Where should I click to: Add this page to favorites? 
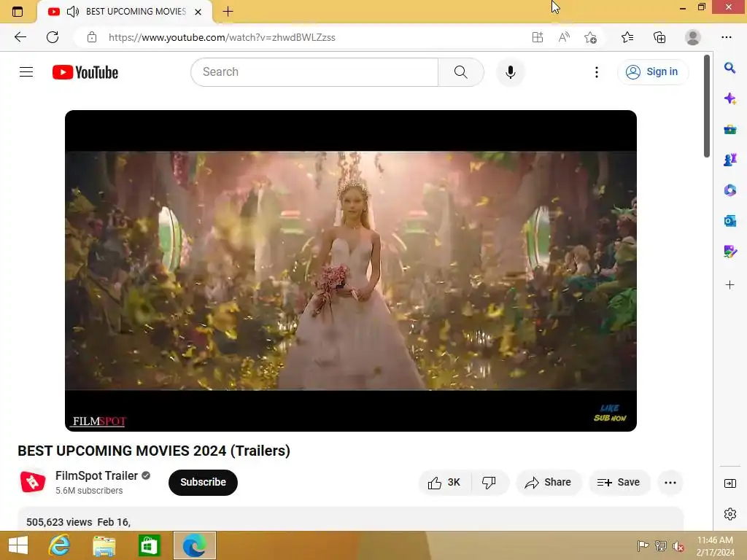590,37
